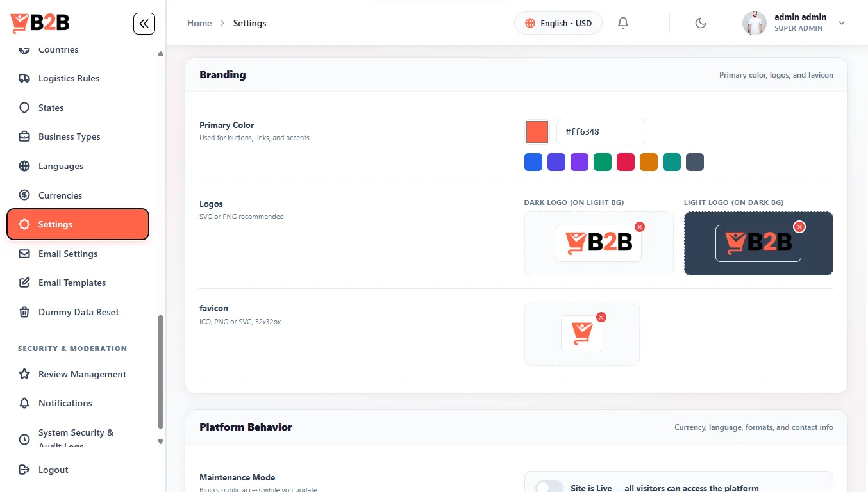The width and height of the screenshot is (868, 492).
Task: Click Business Types briefcase icon
Action: point(24,136)
